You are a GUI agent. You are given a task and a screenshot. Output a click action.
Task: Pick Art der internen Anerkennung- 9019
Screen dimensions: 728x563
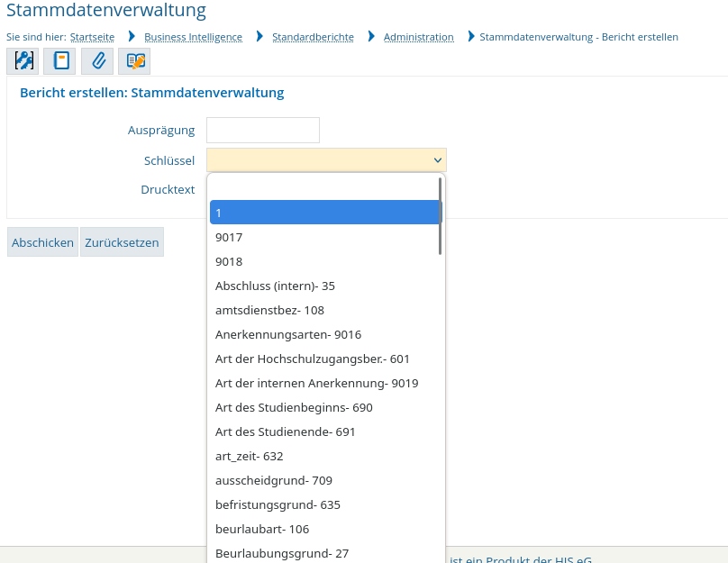pyautogui.click(x=325, y=383)
